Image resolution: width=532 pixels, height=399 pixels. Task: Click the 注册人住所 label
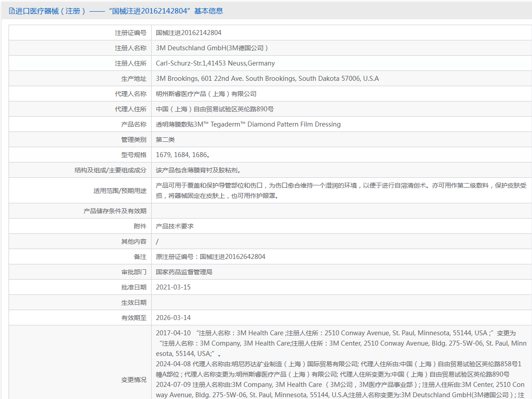pos(130,63)
